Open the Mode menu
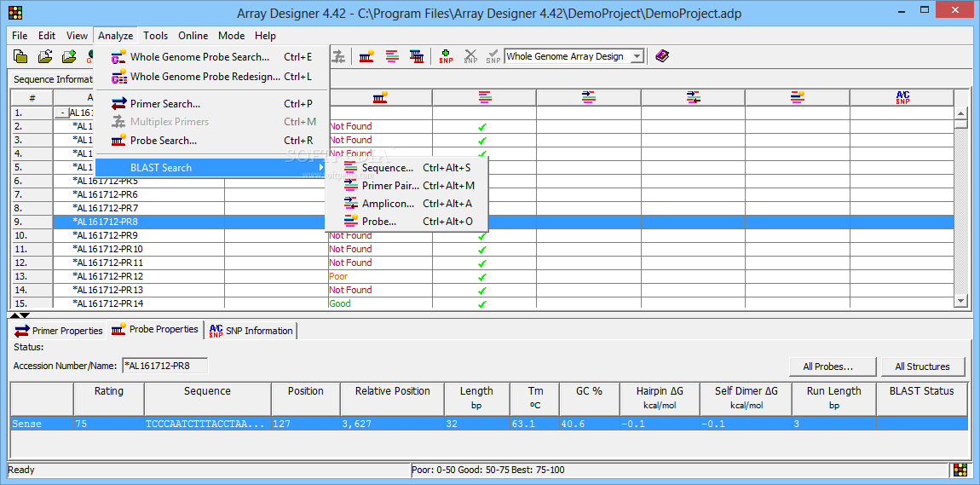This screenshot has width=980, height=485. point(231,36)
